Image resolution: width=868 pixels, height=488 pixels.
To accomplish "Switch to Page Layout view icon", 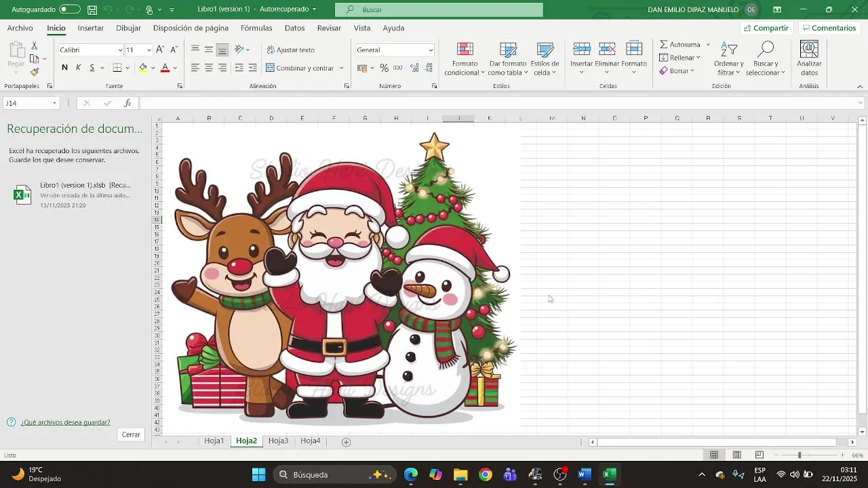I will [x=736, y=455].
